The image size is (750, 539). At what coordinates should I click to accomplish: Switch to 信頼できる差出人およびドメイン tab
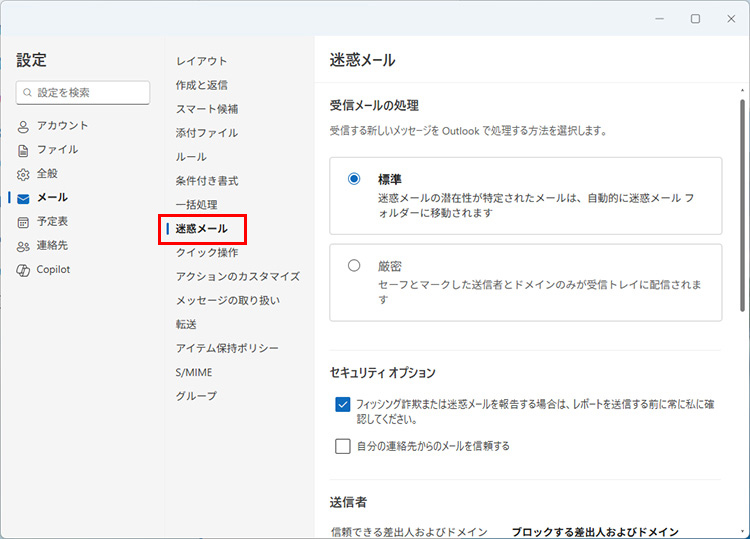pyautogui.click(x=407, y=531)
